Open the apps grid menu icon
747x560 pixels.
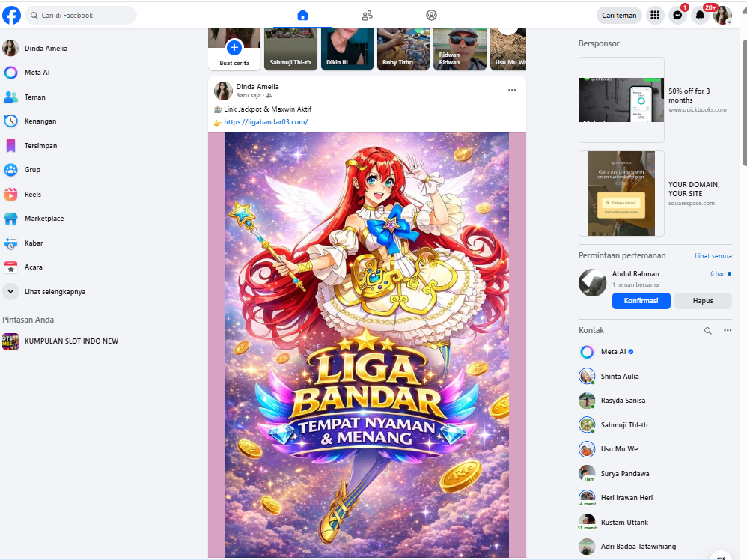[x=655, y=15]
